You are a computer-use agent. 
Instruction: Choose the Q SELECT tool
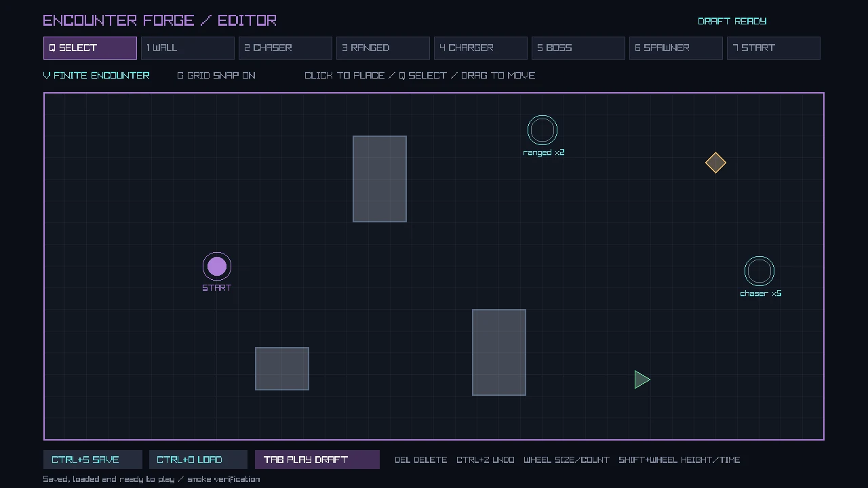point(90,48)
